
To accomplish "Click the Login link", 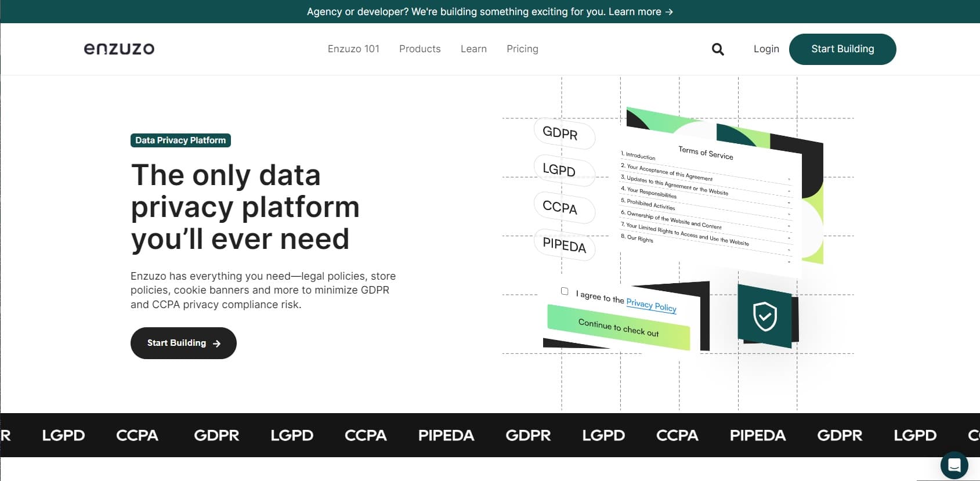I will [x=766, y=49].
